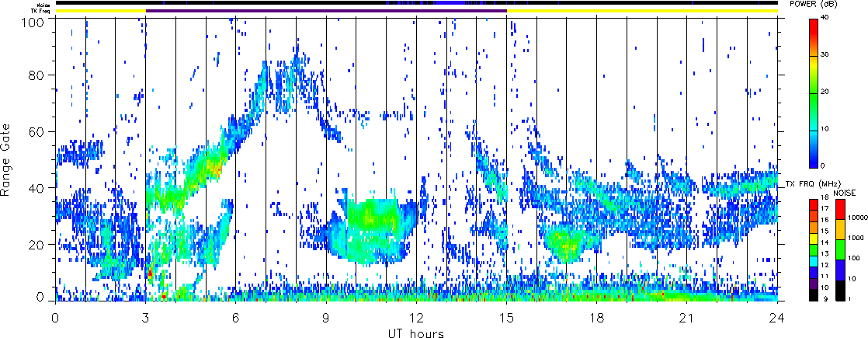868x338 pixels.
Task: Click the 3 tick label on UT axis
Action: [145, 319]
